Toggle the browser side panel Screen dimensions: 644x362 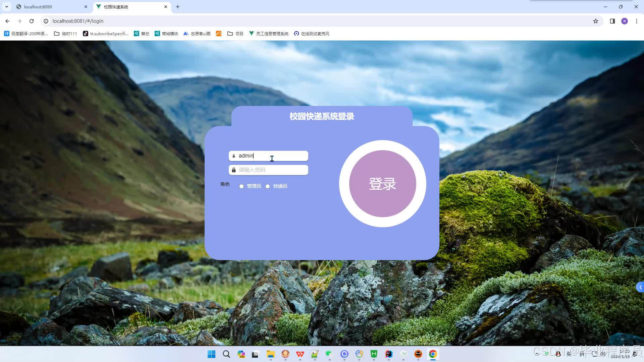612,21
